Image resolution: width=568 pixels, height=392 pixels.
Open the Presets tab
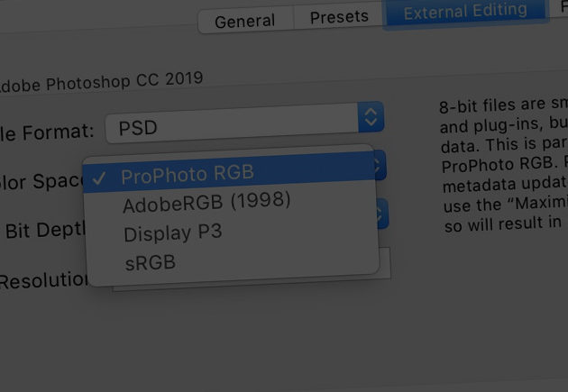(x=339, y=17)
